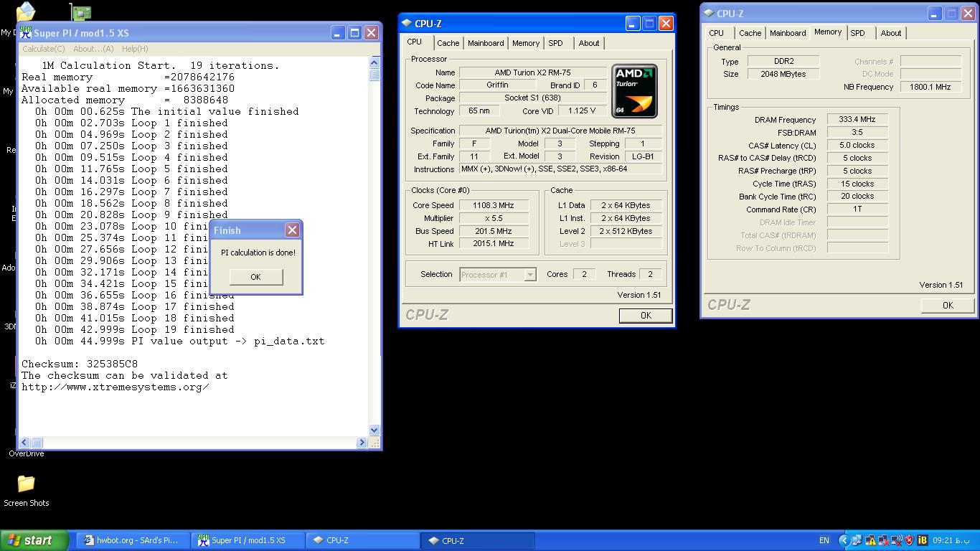Screen dimensions: 980x551
Task: Show hidden tray icons with the arrow
Action: point(844,540)
